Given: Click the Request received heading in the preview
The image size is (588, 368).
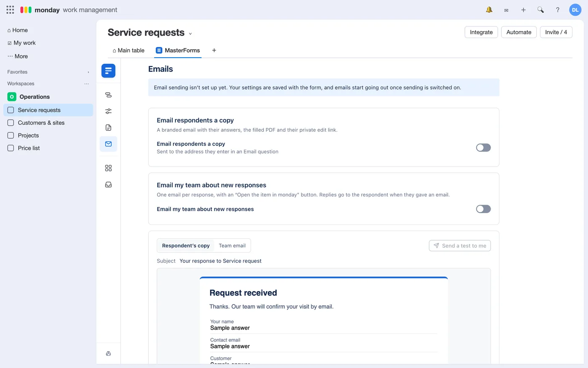Looking at the screenshot, I should pos(243,293).
